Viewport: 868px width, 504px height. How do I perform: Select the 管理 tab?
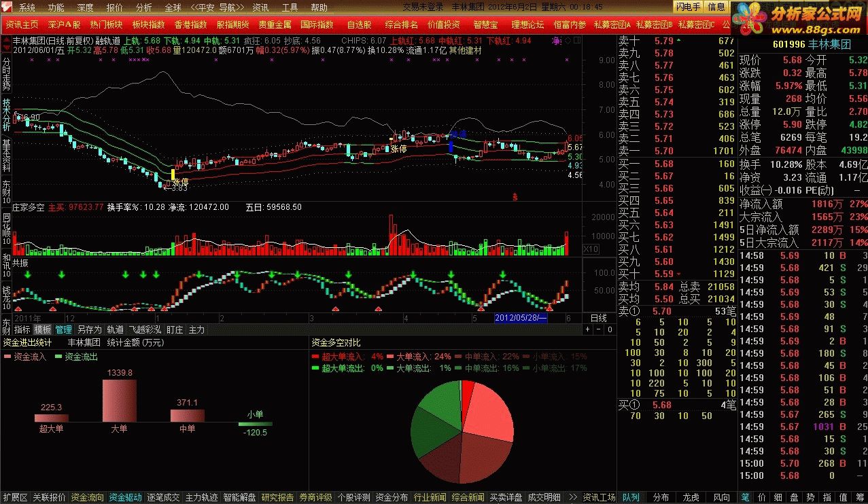64,329
